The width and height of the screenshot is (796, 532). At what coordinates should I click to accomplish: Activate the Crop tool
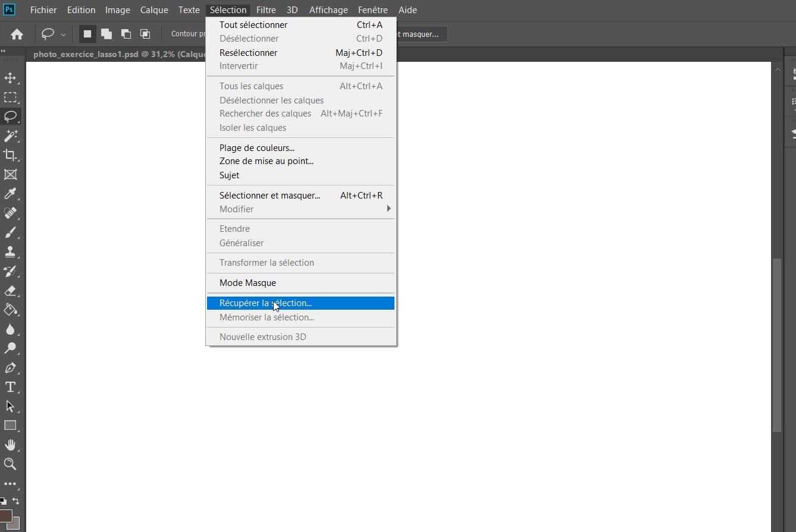pyautogui.click(x=10, y=155)
